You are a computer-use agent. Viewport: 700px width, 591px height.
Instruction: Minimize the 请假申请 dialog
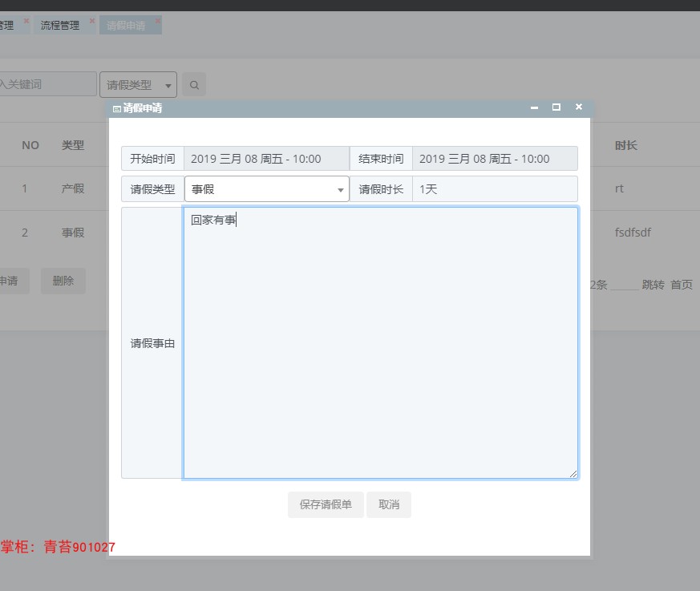533,107
